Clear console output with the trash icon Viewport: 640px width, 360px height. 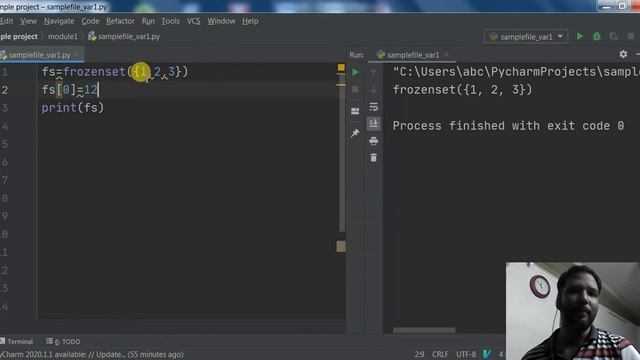coord(373,158)
